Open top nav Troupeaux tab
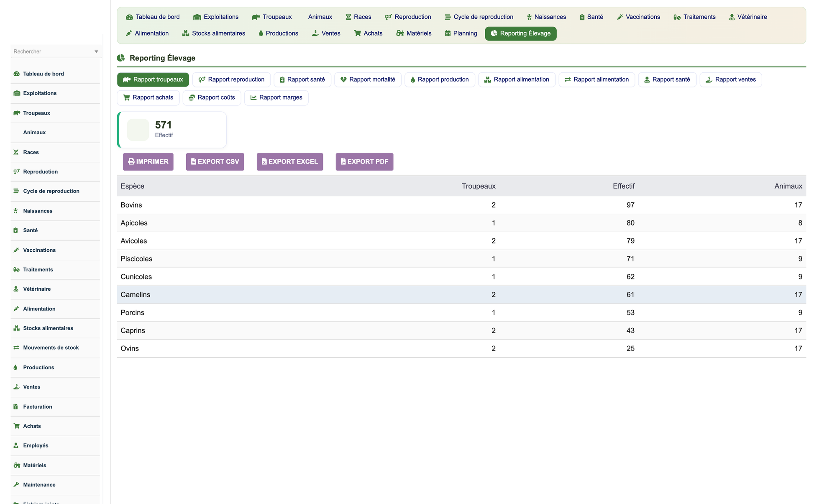 (272, 17)
